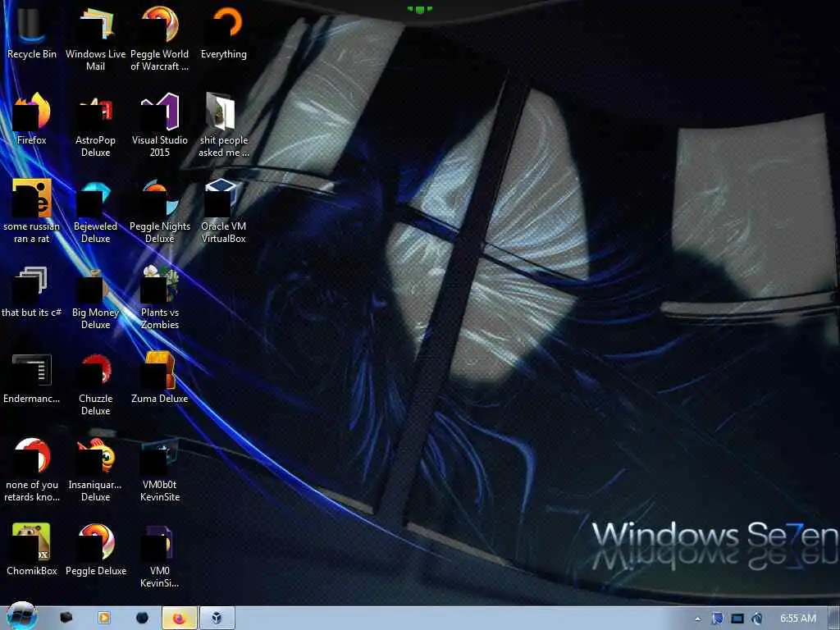Open the Windows Start orb
This screenshot has height=630, width=840.
pyautogui.click(x=21, y=617)
